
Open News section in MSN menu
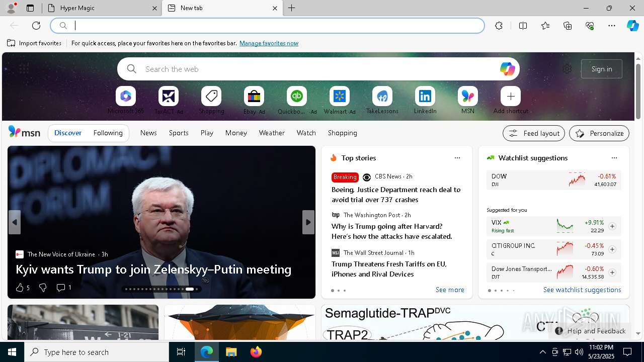148,133
